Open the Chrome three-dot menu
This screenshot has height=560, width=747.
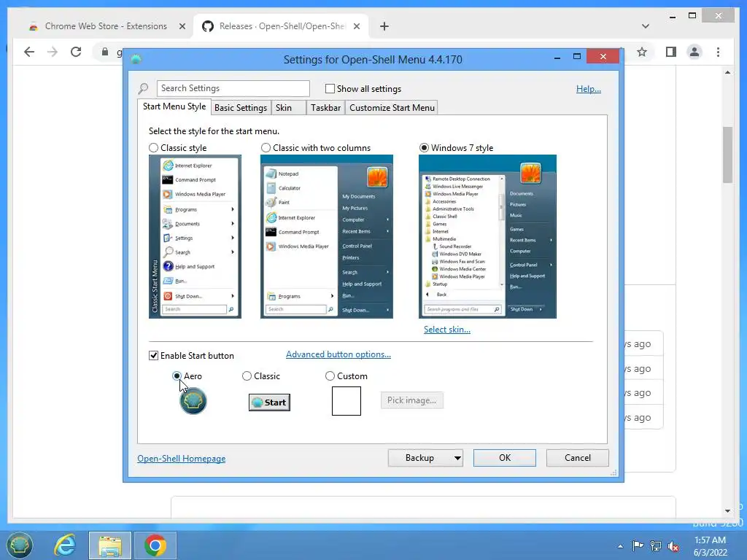click(718, 52)
